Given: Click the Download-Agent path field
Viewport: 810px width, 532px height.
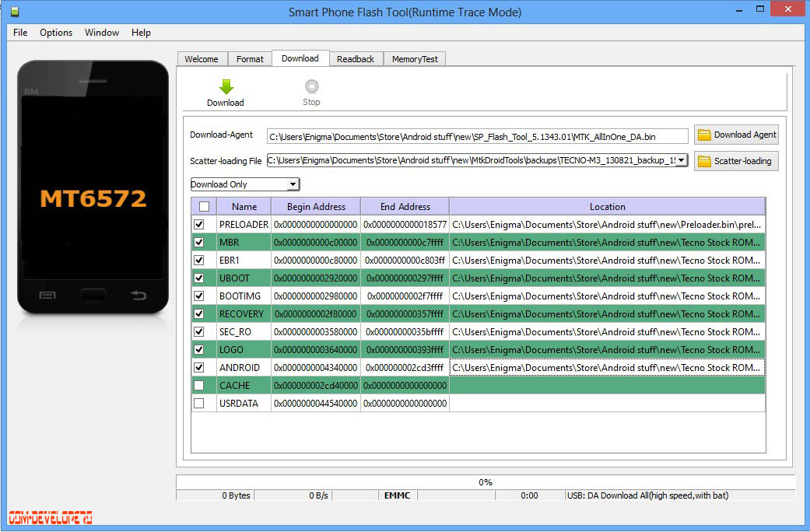Looking at the screenshot, I should click(x=477, y=137).
